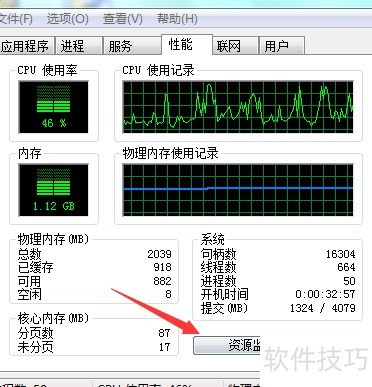The image size is (372, 387).
Task: Click the 分页数 label
Action: click(35, 333)
